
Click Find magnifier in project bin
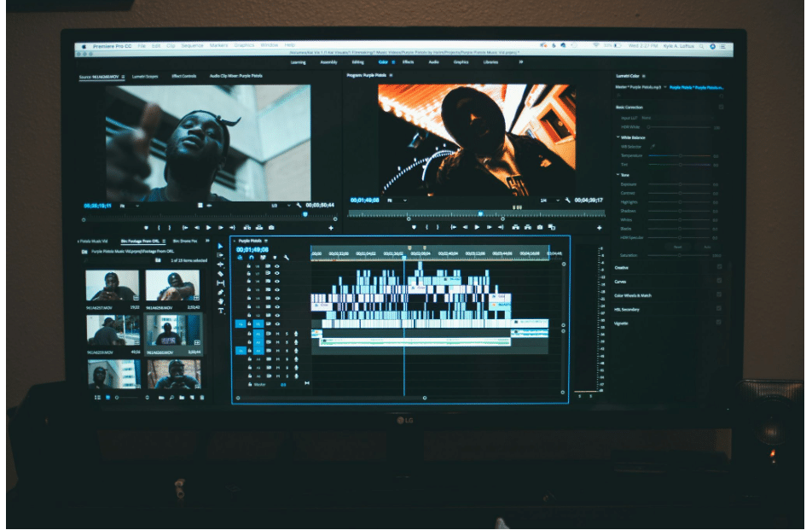171,398
